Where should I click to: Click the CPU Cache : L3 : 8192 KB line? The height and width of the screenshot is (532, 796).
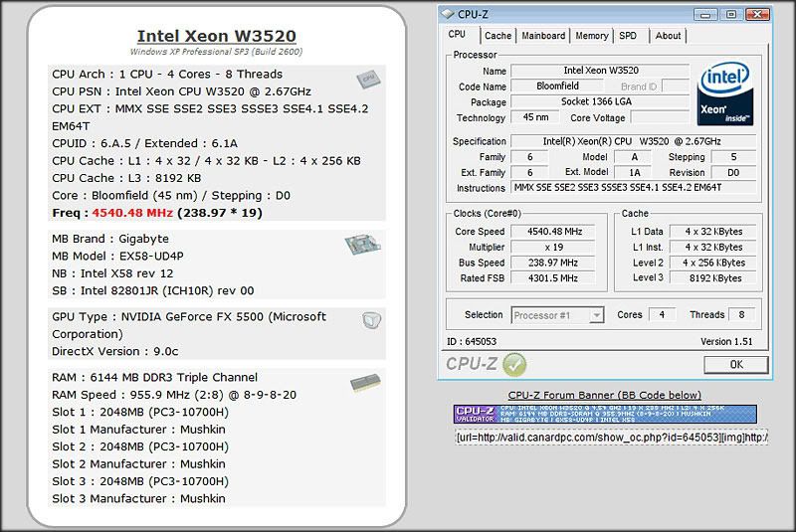(126, 179)
